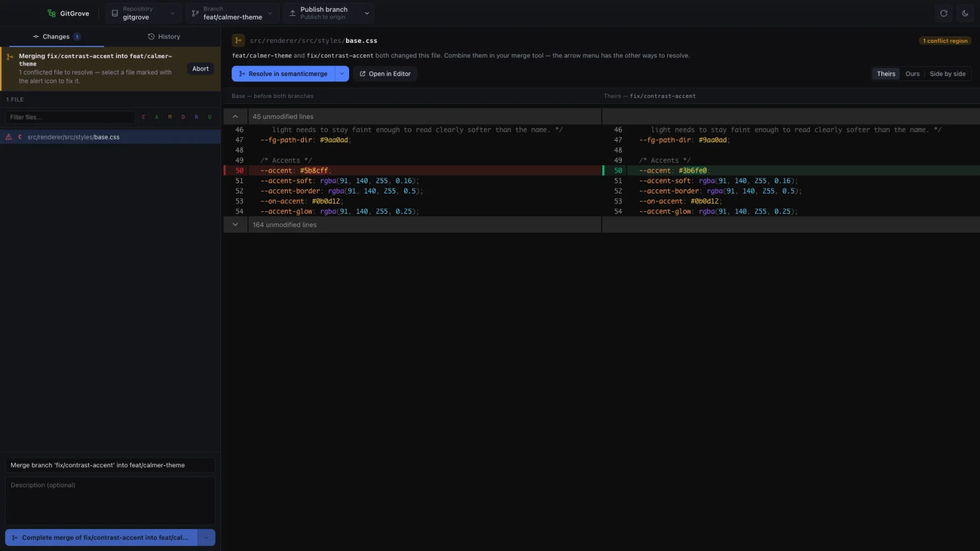The image size is (980, 551).
Task: Click line 47 --fg-path-dir in Base pane
Action: tap(306, 140)
